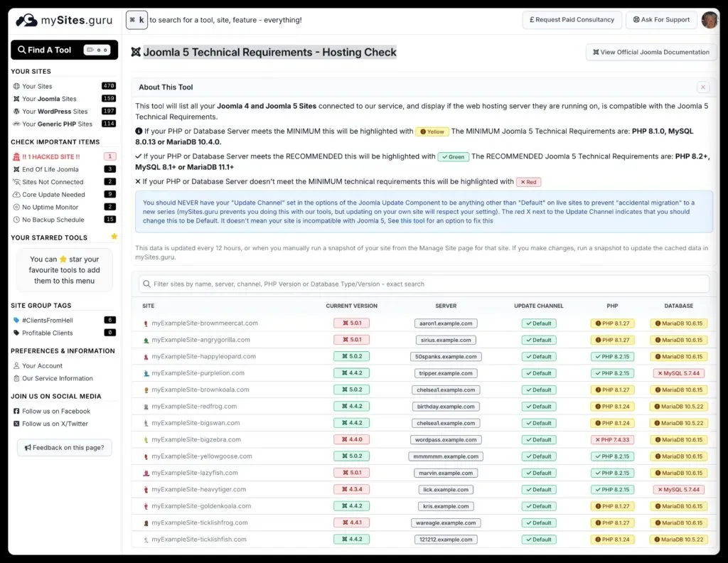Click the Request Paid Consultancy button
728x563 pixels.
572,20
